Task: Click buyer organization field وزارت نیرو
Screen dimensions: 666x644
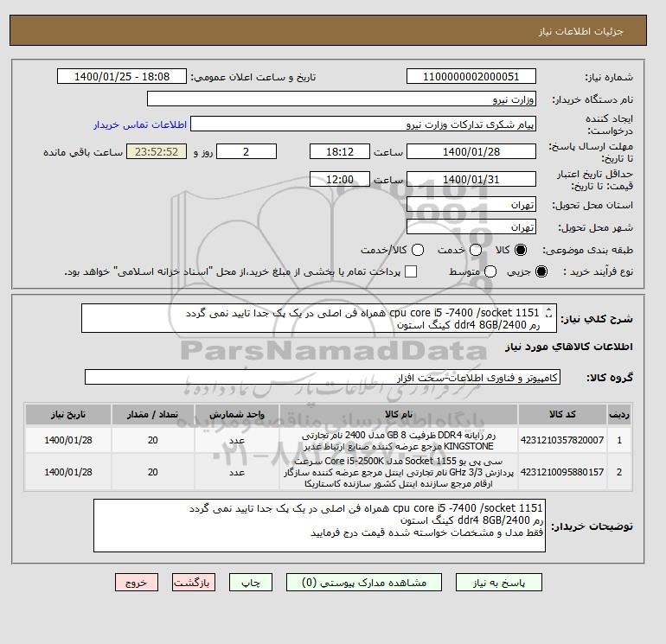Action: 341,99
